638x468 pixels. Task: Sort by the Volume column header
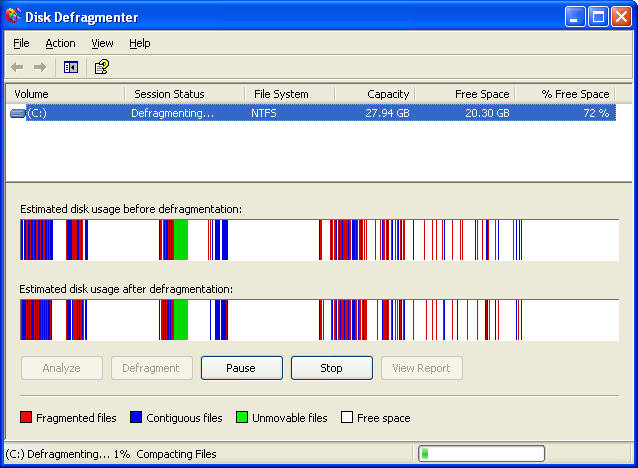coord(66,94)
